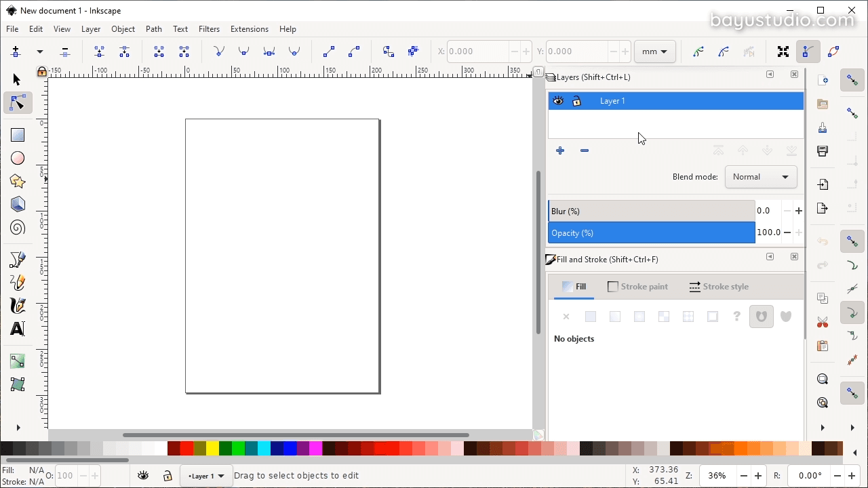Select the Star tool

[18, 181]
